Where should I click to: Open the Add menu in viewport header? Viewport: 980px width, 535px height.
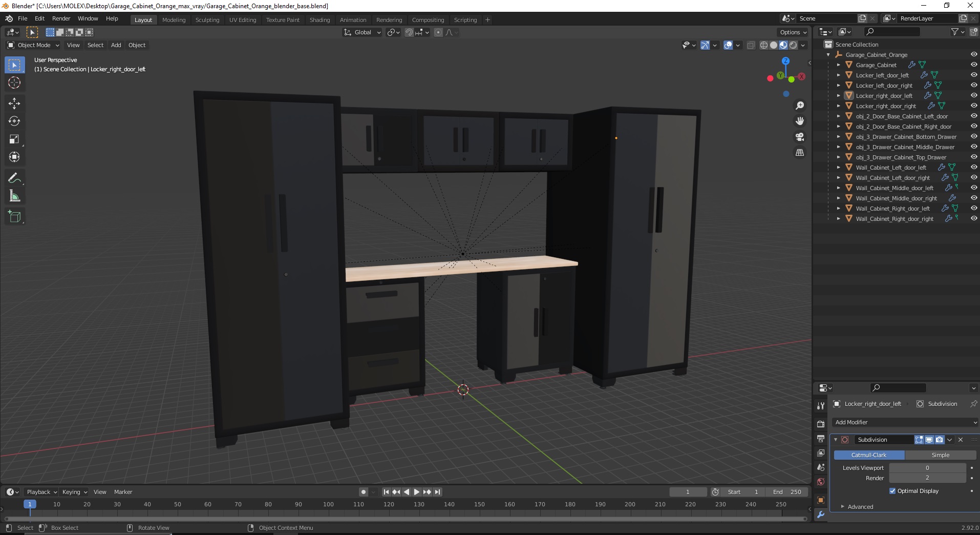pos(116,45)
